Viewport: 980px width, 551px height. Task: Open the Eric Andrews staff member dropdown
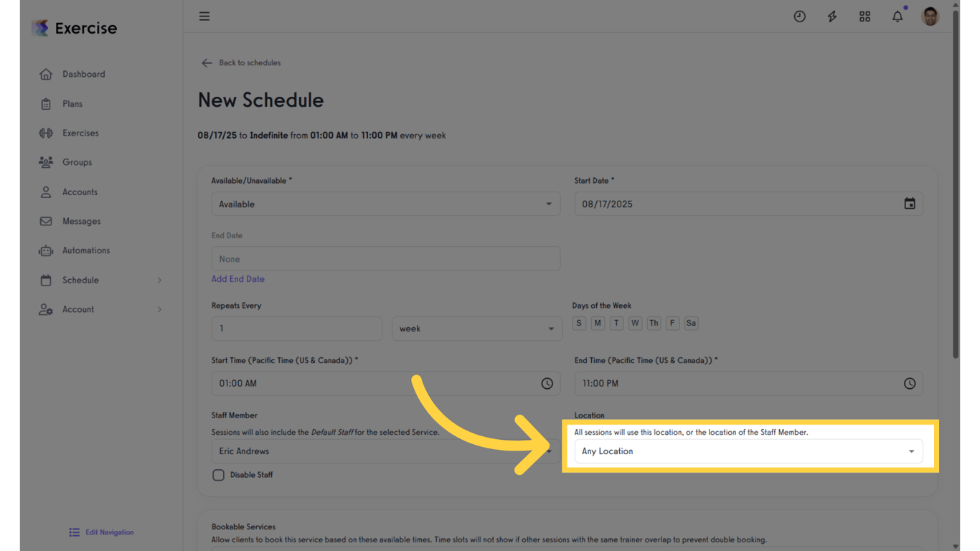coord(386,451)
